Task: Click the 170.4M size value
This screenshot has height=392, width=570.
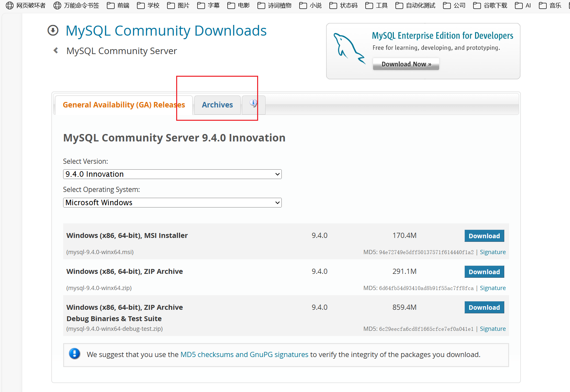Action: (x=405, y=235)
